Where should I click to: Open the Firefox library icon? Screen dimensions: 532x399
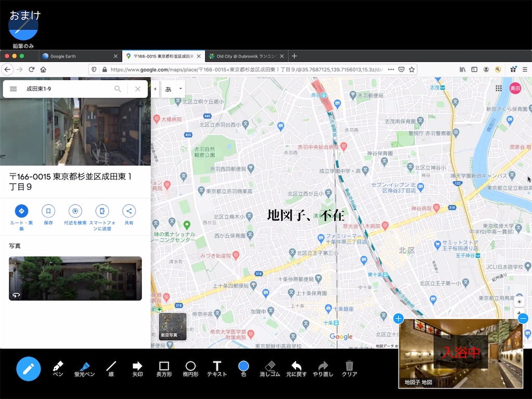pos(462,70)
